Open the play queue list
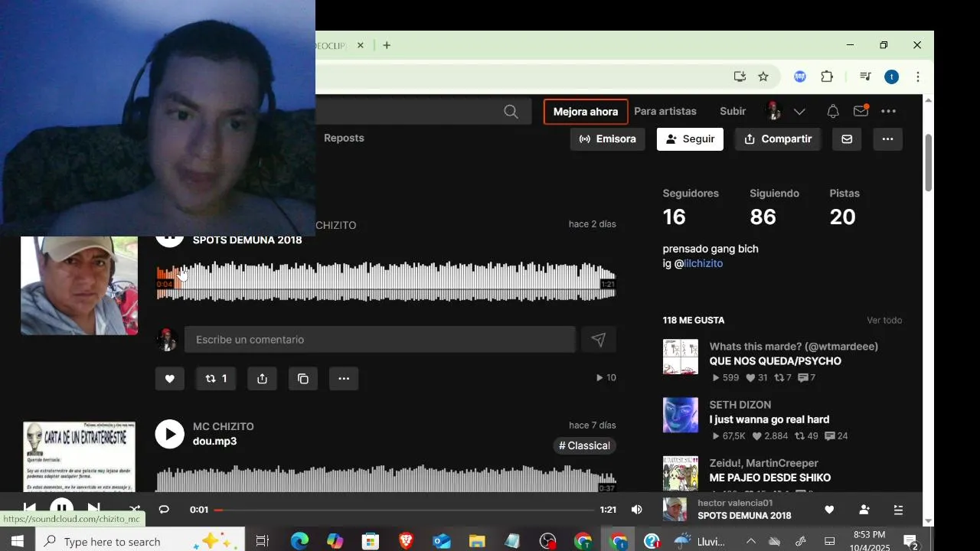 [x=899, y=510]
